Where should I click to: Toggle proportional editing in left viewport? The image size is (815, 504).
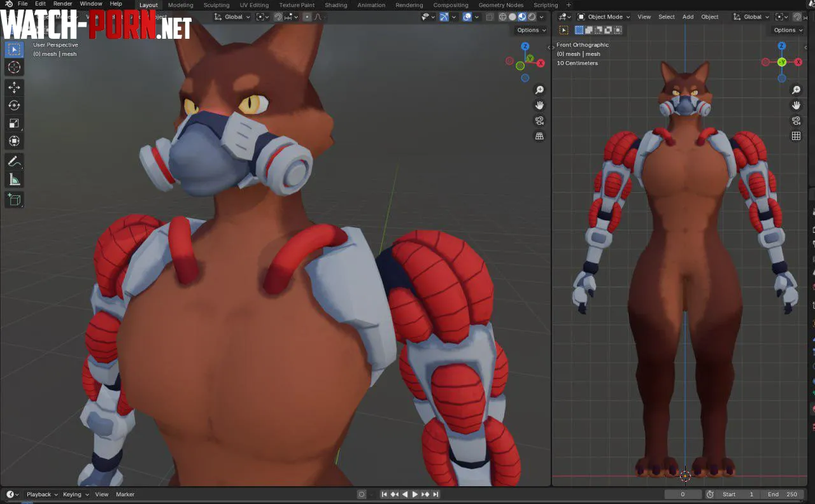308,17
